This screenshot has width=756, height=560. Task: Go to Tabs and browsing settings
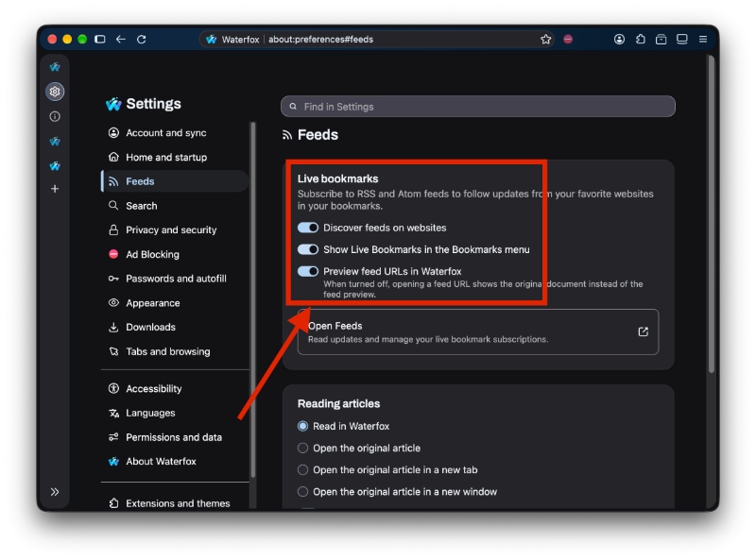pyautogui.click(x=175, y=351)
